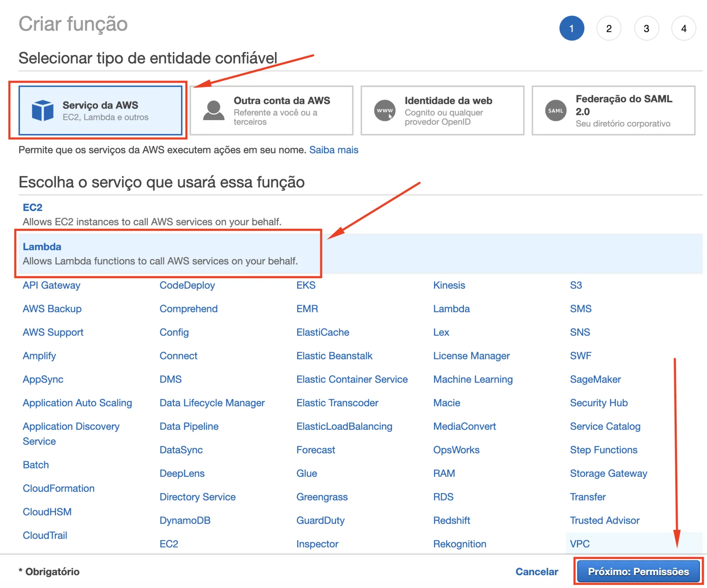The image size is (707, 588).
Task: Choose SageMaker service
Action: coord(595,379)
